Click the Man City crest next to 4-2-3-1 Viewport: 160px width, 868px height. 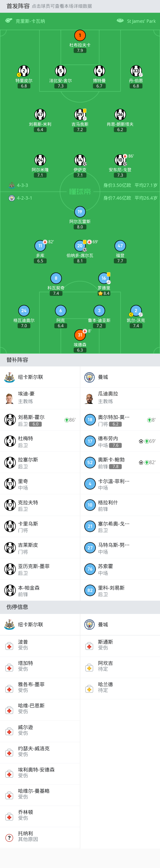click(x=12, y=198)
